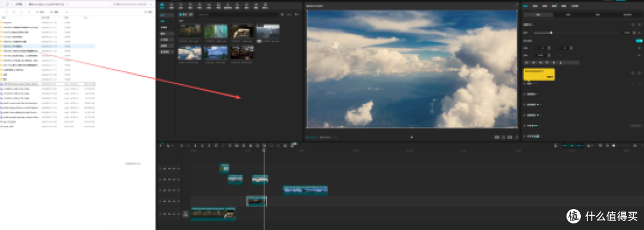Open the highlighted first tab of the properties panel
The height and width of the screenshot is (230, 644).
pos(525,6)
